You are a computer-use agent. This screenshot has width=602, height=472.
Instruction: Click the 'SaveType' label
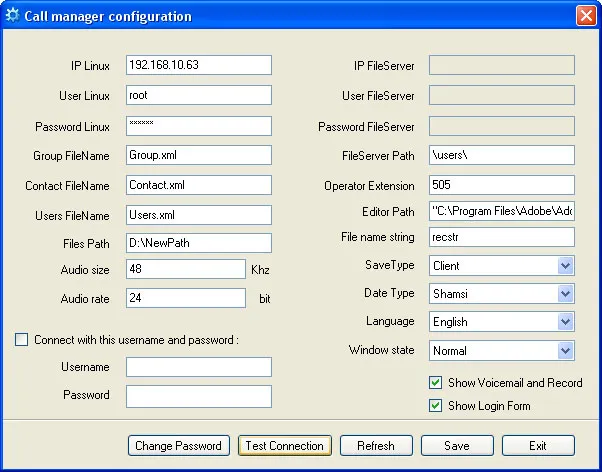pyautogui.click(x=390, y=265)
